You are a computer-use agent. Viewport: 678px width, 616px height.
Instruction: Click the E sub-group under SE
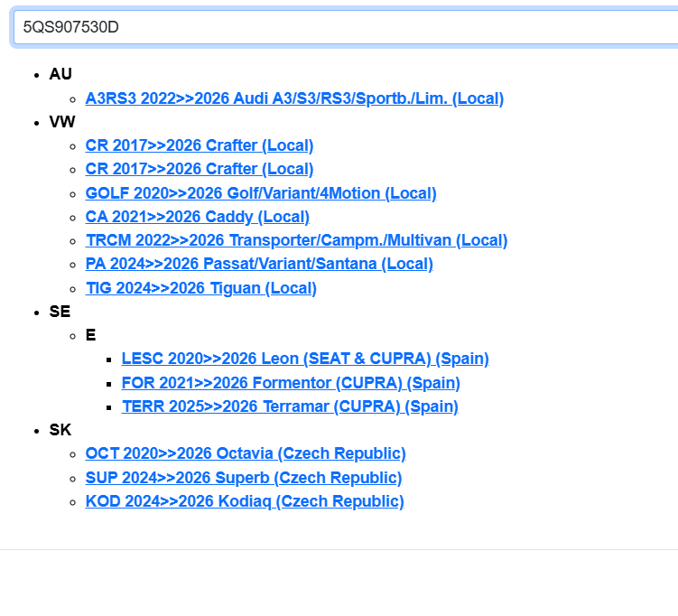click(90, 335)
